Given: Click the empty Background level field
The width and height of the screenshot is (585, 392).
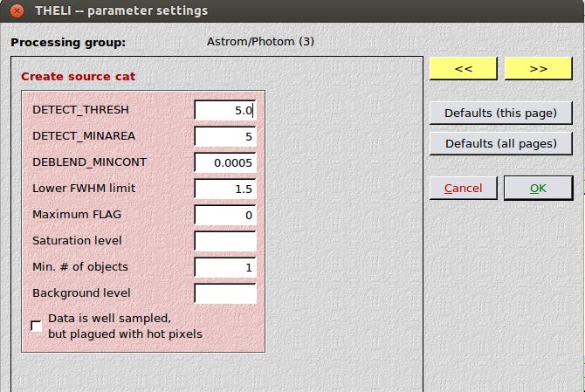Looking at the screenshot, I should click(225, 293).
